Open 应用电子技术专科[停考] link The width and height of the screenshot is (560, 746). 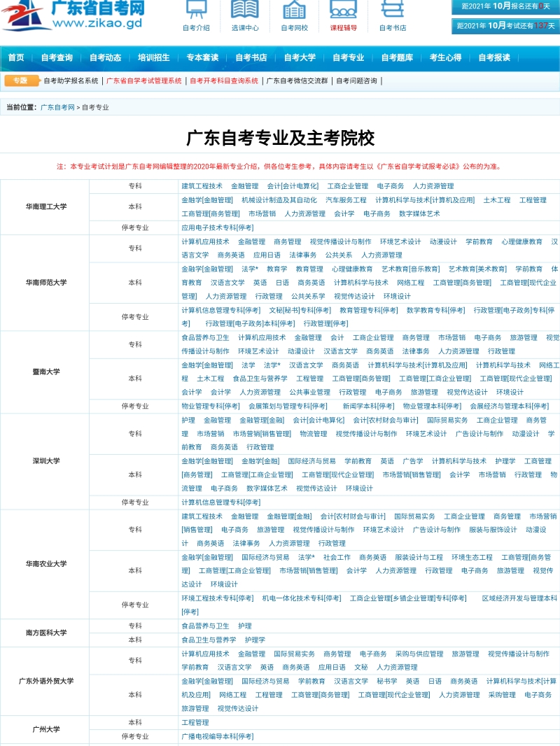point(218,228)
